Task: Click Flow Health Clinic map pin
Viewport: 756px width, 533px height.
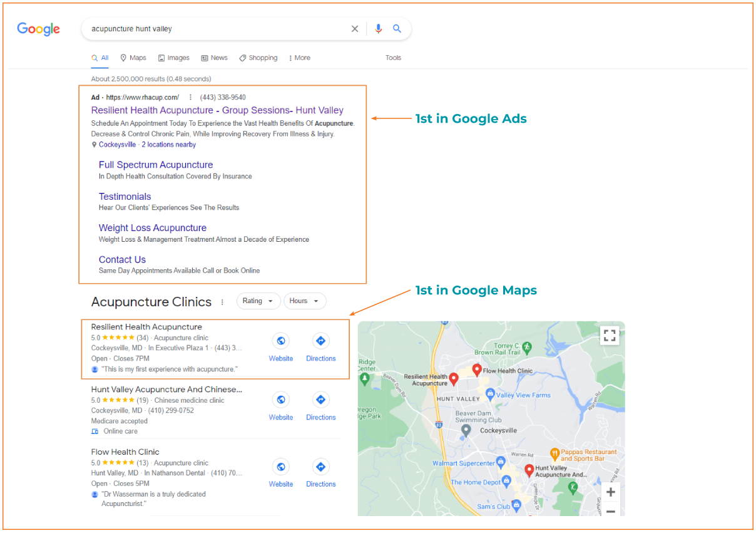Action: (x=477, y=370)
